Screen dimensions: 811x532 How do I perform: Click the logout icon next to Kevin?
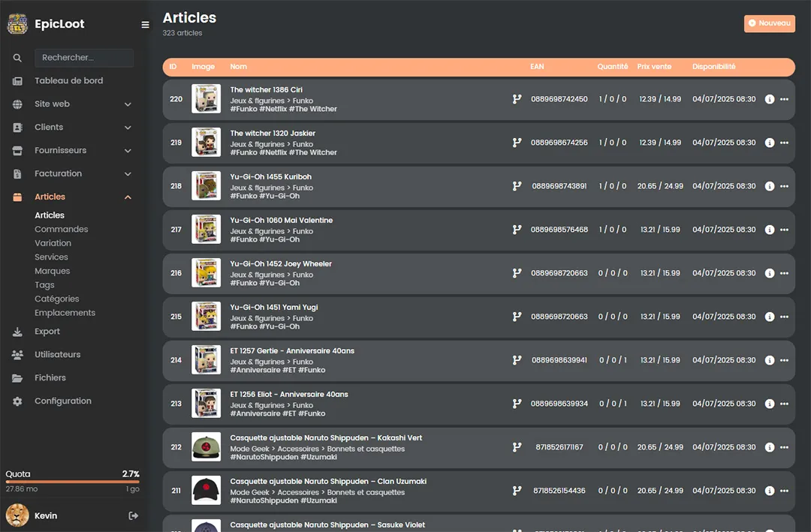pos(133,515)
